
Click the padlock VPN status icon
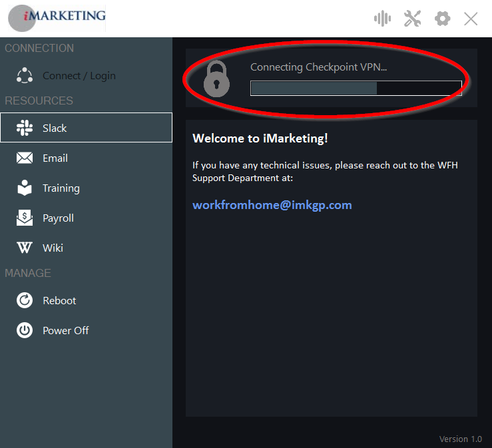[x=216, y=79]
